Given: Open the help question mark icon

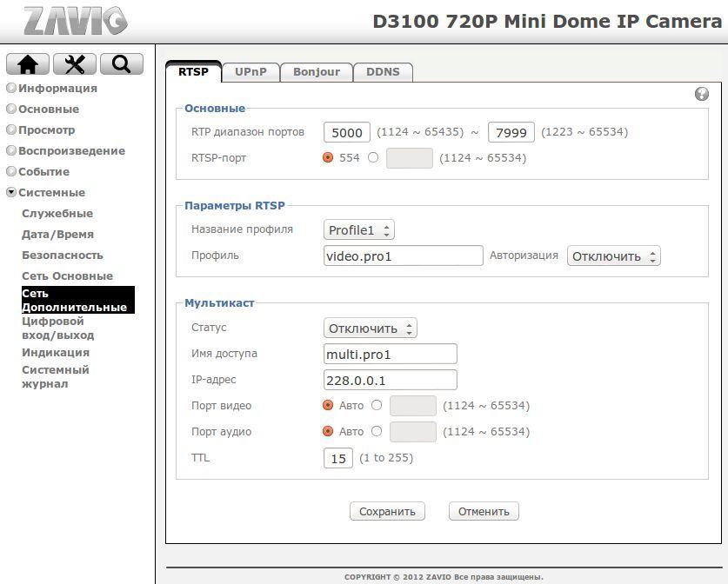Looking at the screenshot, I should pos(702,94).
